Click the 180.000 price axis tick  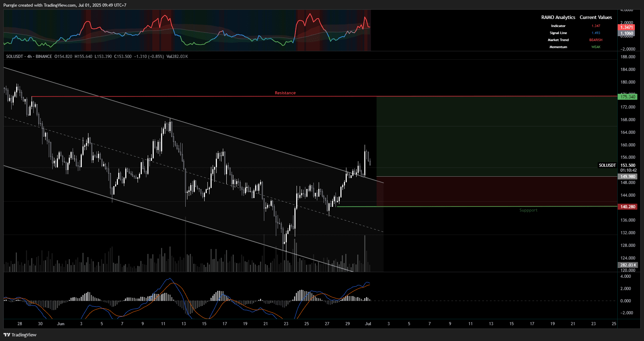628,82
